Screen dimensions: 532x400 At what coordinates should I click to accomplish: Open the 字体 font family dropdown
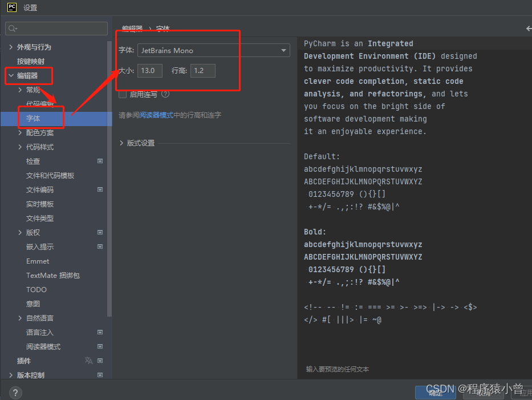click(x=283, y=50)
